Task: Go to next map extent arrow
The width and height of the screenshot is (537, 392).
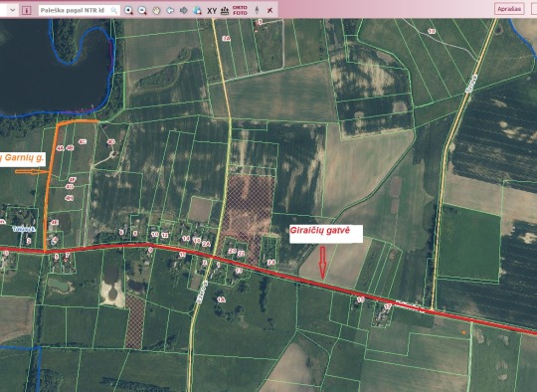Action: pos(184,10)
